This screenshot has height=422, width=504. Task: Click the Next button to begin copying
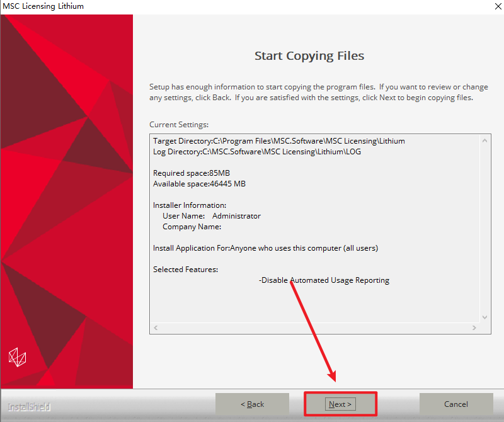pos(340,404)
